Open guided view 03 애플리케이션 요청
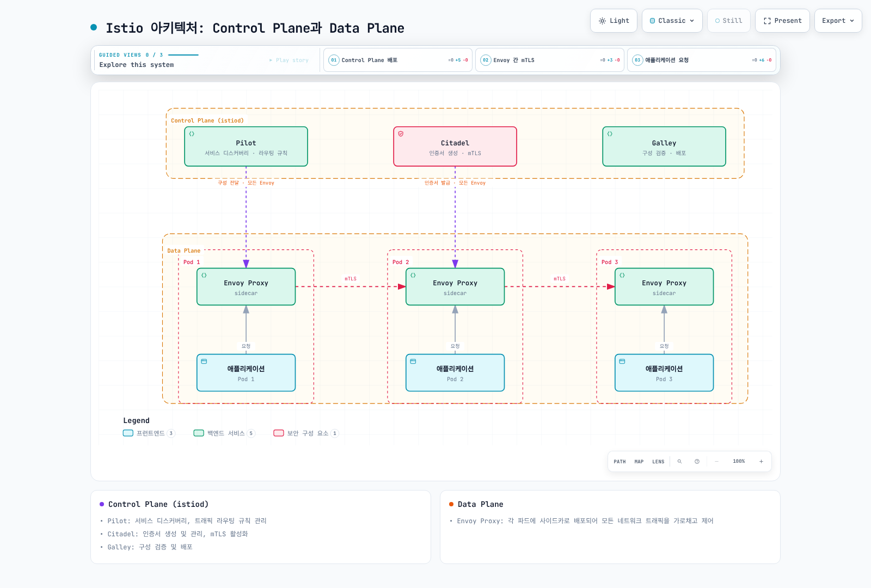This screenshot has height=588, width=871. coord(702,60)
